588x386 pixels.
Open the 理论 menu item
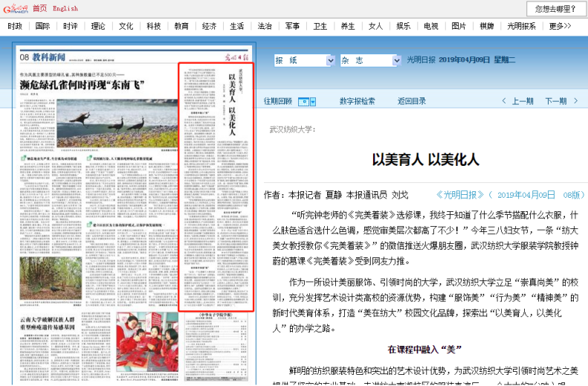click(98, 26)
